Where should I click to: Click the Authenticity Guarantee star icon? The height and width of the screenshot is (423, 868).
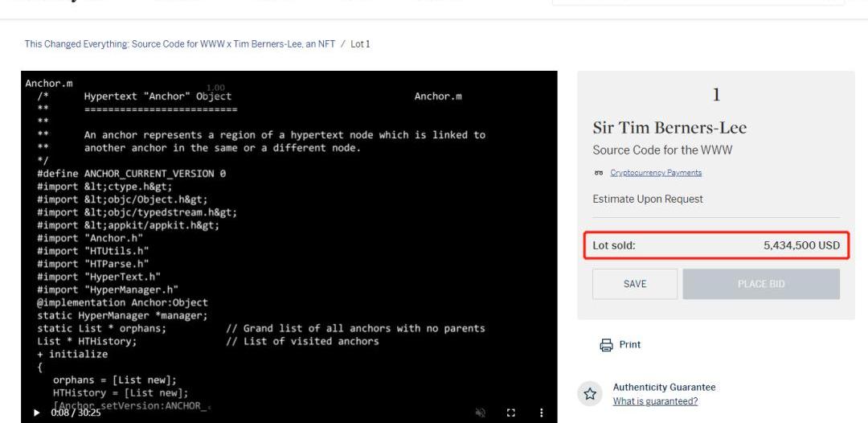coord(590,394)
